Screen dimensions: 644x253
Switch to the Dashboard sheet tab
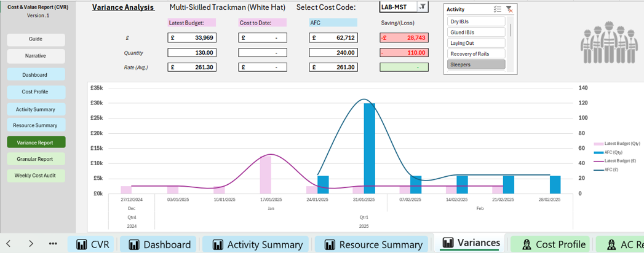[x=159, y=244]
